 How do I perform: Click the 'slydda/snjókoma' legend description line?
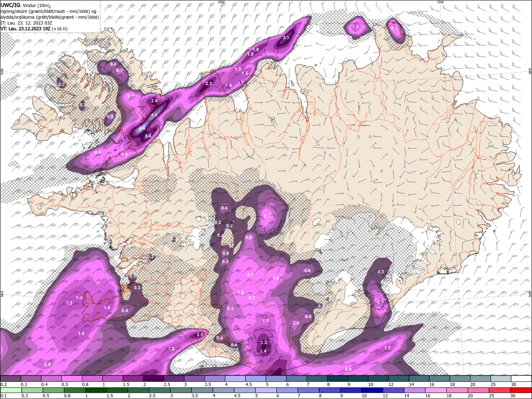(50, 17)
